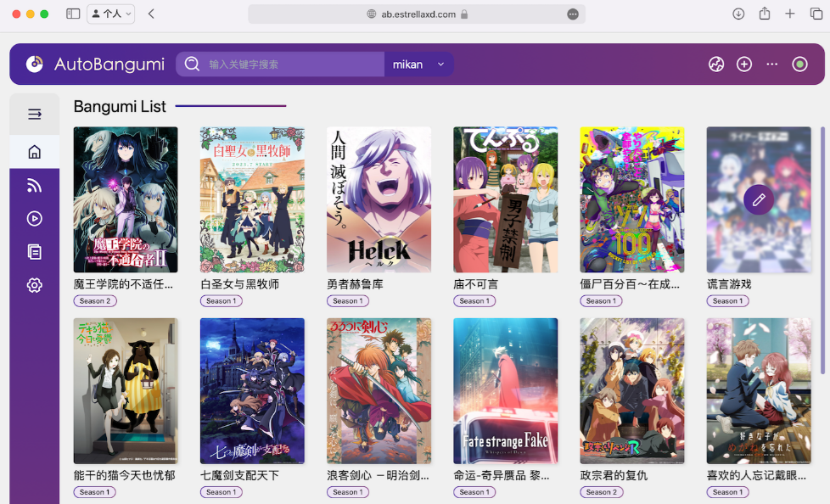Open 能干的猫今天也忧郁 poster

[126, 390]
